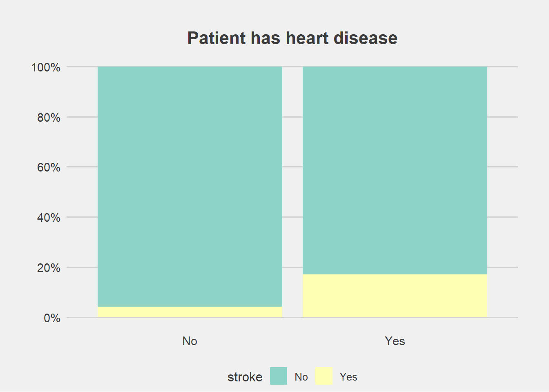Select the 100% y-axis tick label

click(x=46, y=67)
